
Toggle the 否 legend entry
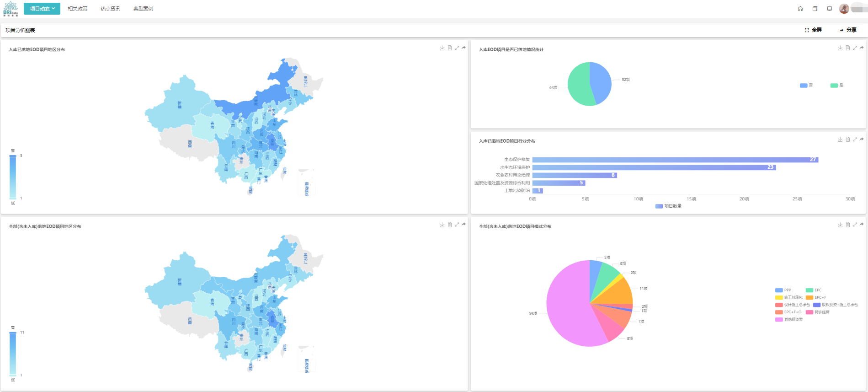806,86
